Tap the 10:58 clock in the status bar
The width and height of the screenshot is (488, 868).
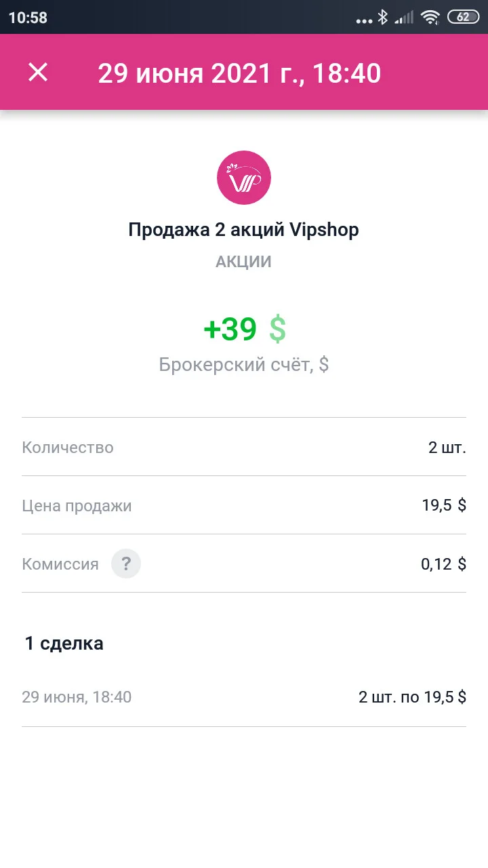(x=28, y=18)
